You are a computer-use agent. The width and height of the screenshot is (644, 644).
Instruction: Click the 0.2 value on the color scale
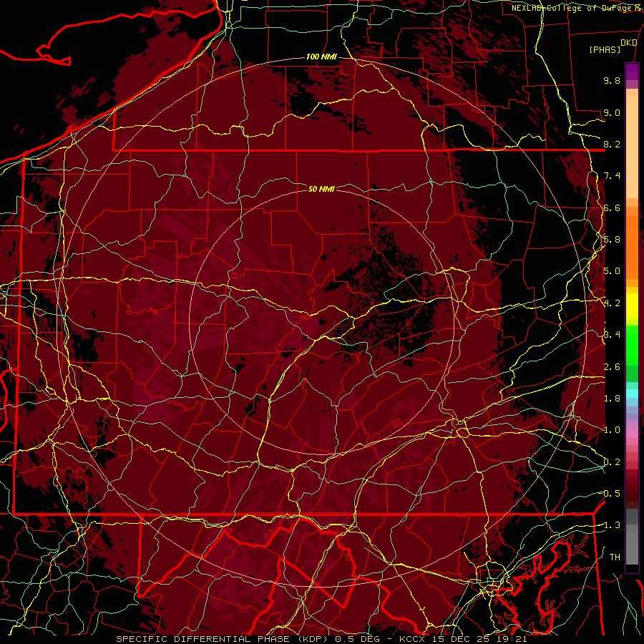612,462
